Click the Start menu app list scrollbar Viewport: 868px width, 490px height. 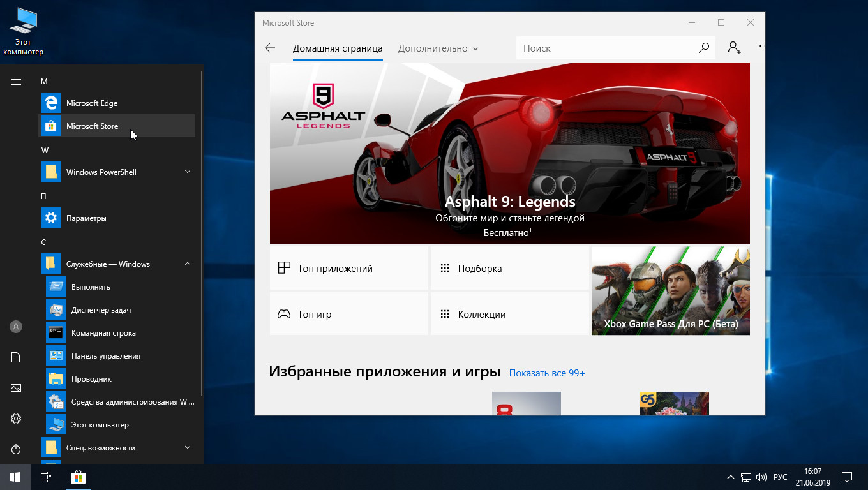coord(202,233)
